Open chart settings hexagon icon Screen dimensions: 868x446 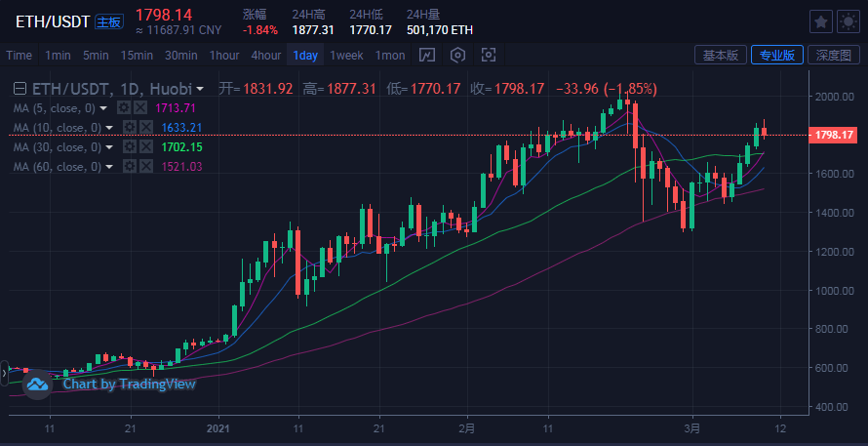click(x=457, y=55)
